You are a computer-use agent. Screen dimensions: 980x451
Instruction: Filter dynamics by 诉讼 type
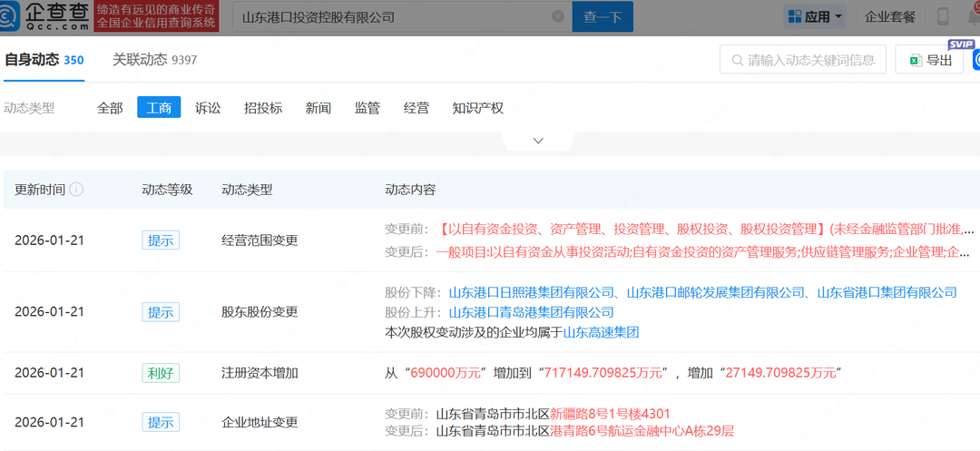pos(208,108)
